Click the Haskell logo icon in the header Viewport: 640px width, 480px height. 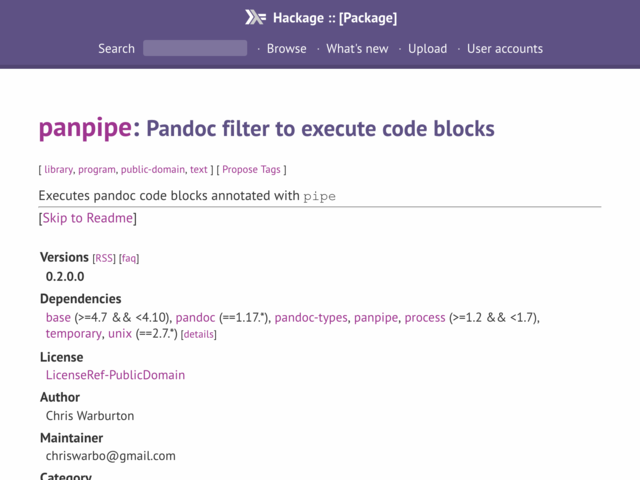pos(255,18)
